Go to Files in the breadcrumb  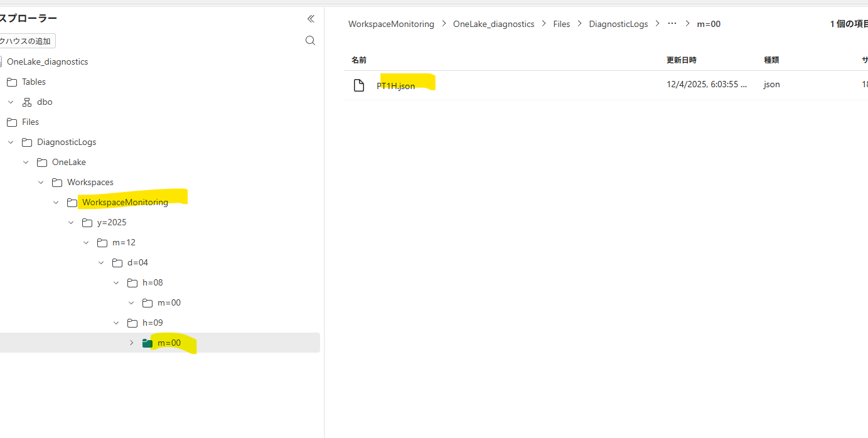(x=562, y=24)
